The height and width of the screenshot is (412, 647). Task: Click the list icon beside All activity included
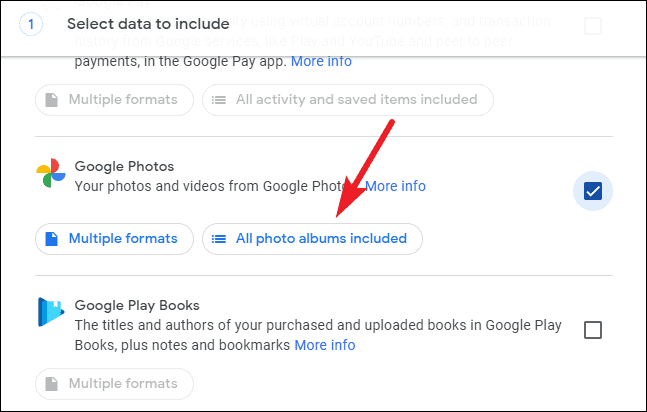tap(219, 100)
